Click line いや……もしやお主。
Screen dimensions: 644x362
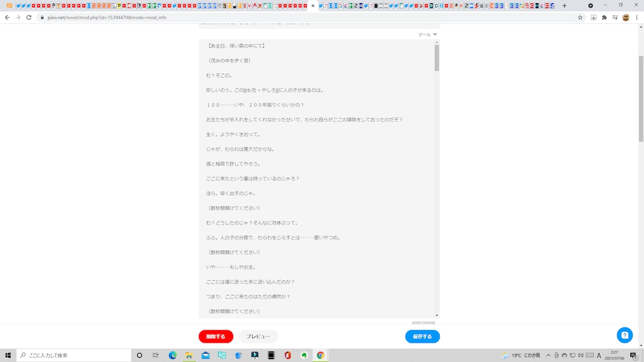(x=231, y=268)
